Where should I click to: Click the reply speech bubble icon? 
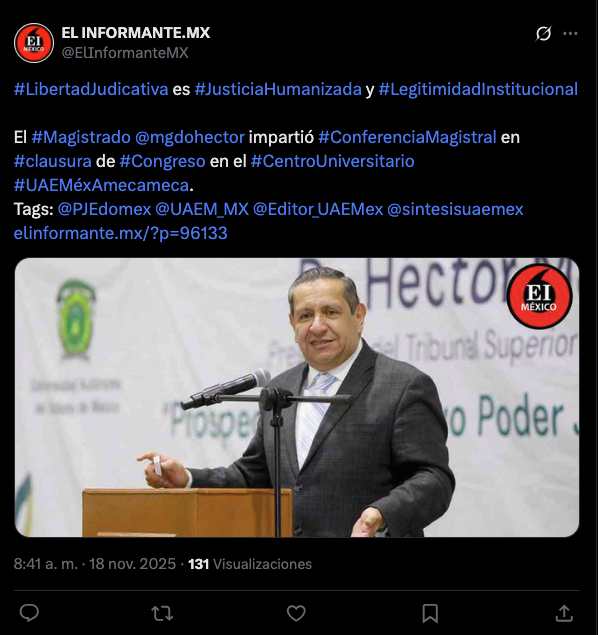[x=29, y=613]
